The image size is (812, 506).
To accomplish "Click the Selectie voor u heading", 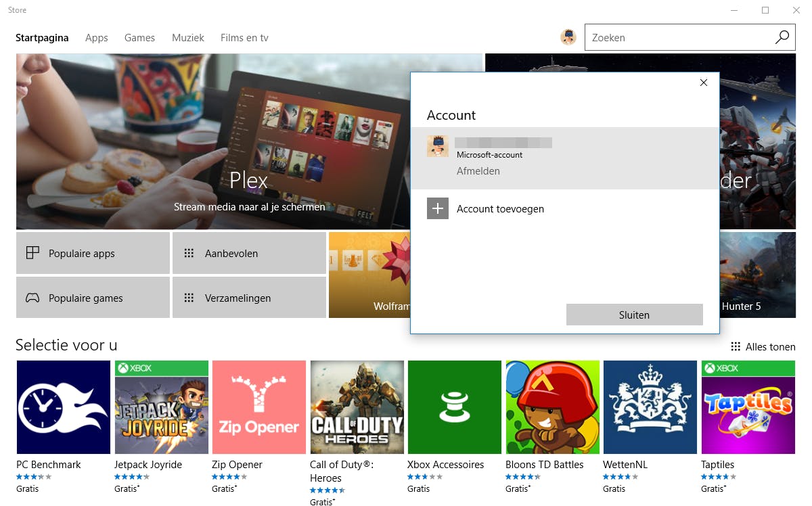I will (66, 345).
